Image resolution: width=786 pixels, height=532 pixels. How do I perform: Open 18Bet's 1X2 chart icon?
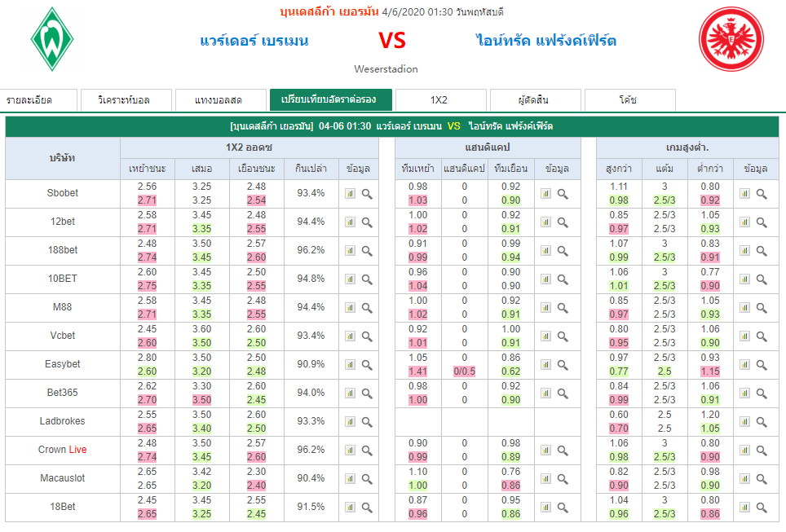tap(350, 508)
